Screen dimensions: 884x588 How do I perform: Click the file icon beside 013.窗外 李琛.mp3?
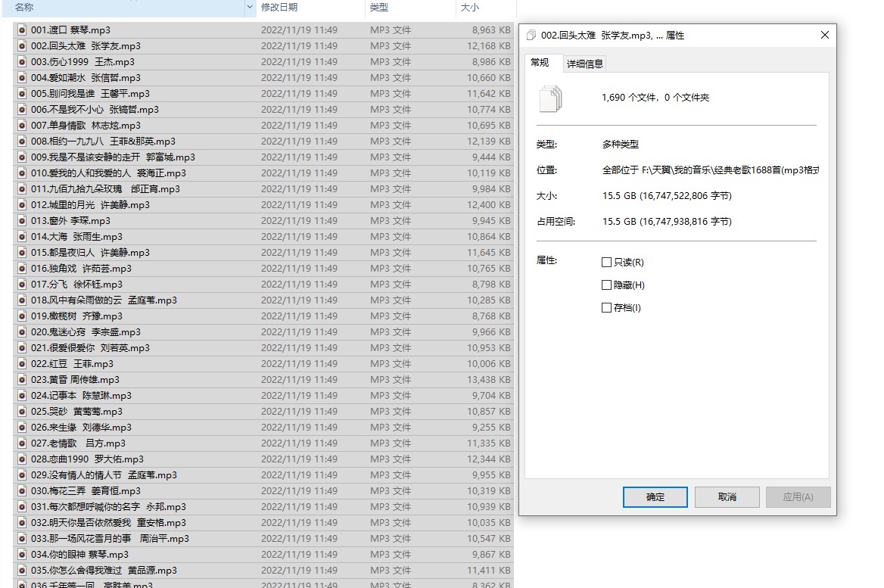(x=22, y=220)
